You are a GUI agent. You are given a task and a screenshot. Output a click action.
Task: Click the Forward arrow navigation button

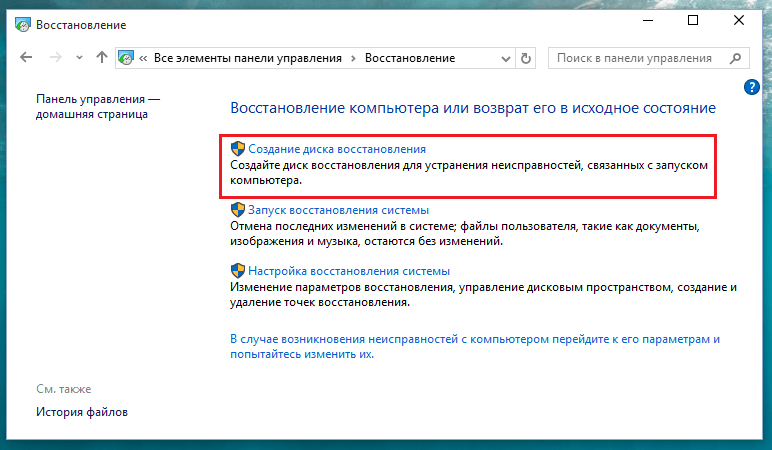coord(56,58)
